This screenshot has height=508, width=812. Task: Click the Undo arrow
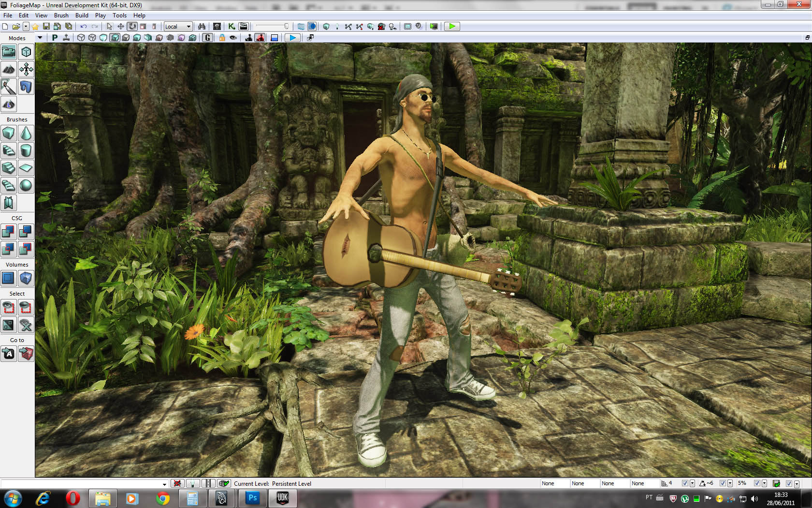click(x=84, y=27)
